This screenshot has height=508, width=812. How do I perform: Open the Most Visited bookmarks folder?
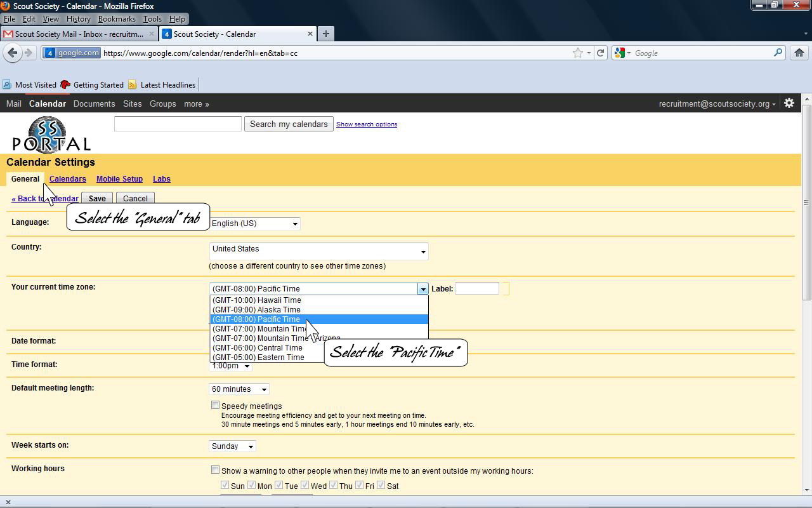click(30, 84)
